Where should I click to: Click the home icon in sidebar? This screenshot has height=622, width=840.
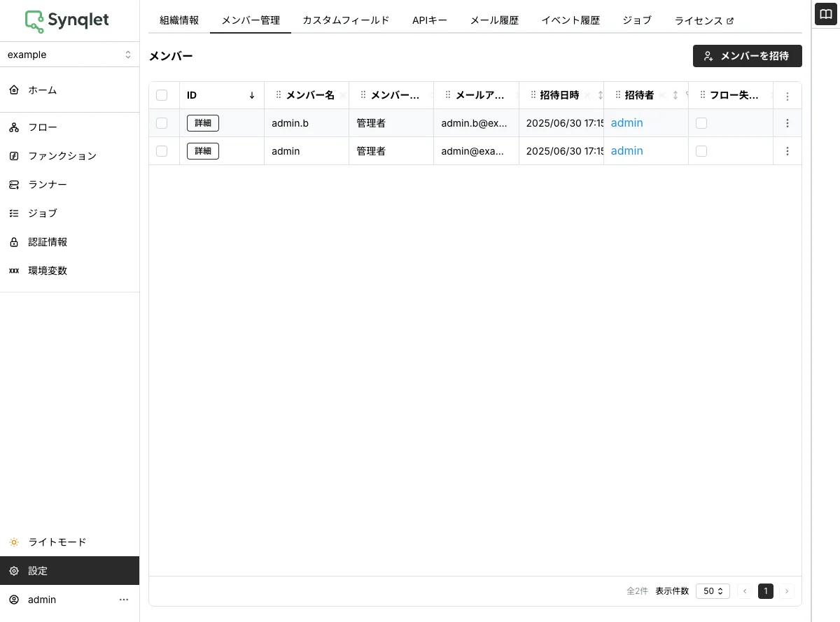(14, 90)
